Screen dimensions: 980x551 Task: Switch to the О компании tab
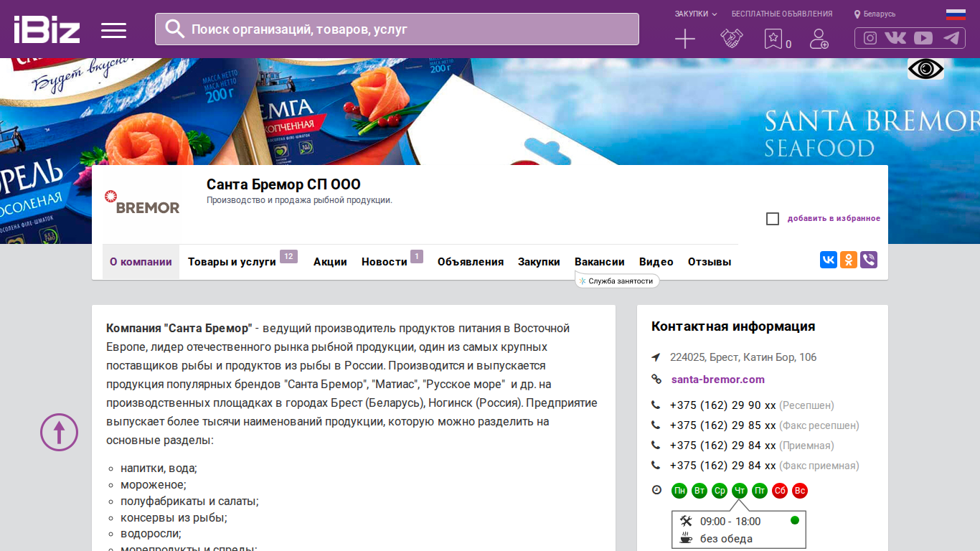point(141,262)
